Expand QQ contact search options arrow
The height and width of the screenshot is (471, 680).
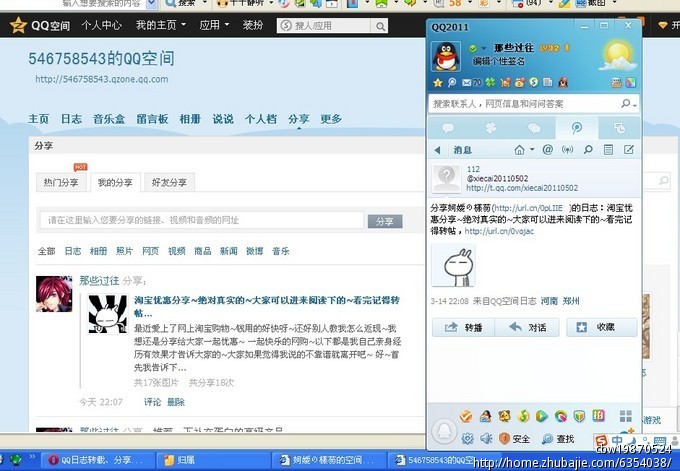point(634,105)
